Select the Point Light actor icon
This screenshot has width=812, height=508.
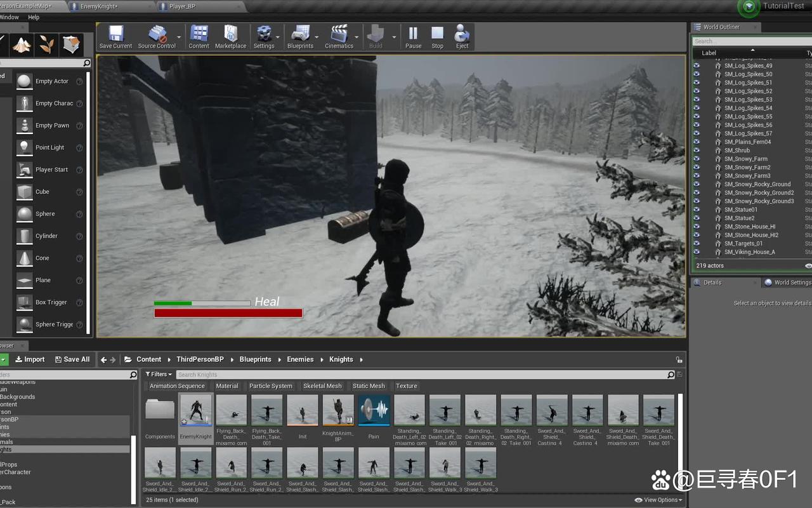[25, 147]
